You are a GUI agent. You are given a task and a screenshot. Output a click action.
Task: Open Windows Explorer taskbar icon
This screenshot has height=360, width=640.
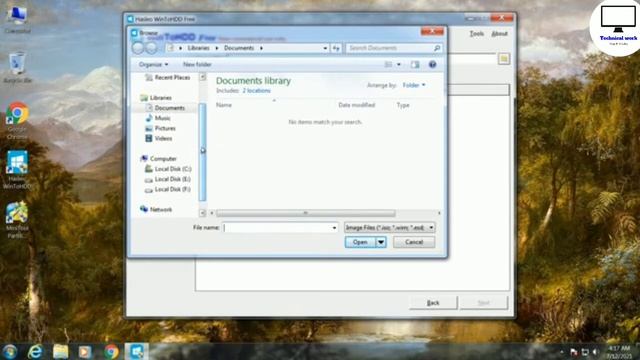pos(60,351)
